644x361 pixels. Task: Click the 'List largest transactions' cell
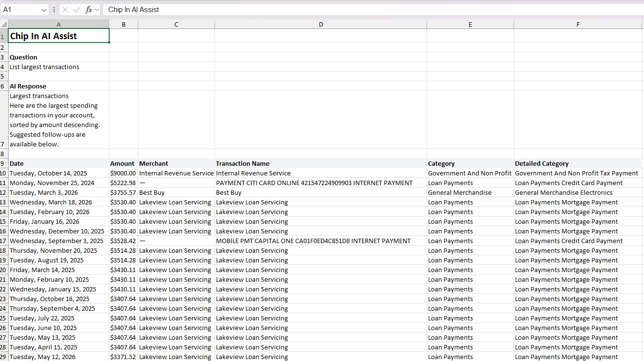tap(58, 67)
